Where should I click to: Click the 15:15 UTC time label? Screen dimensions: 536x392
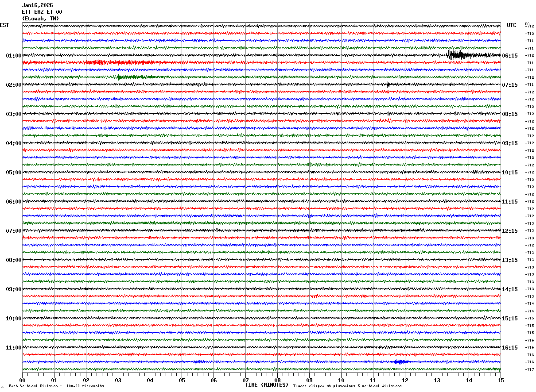point(510,319)
